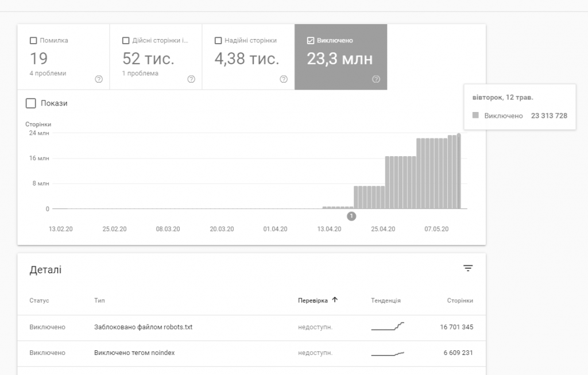This screenshot has height=375, width=588.
Task: Click trend sparkline for robots.txt row
Action: coord(388,327)
